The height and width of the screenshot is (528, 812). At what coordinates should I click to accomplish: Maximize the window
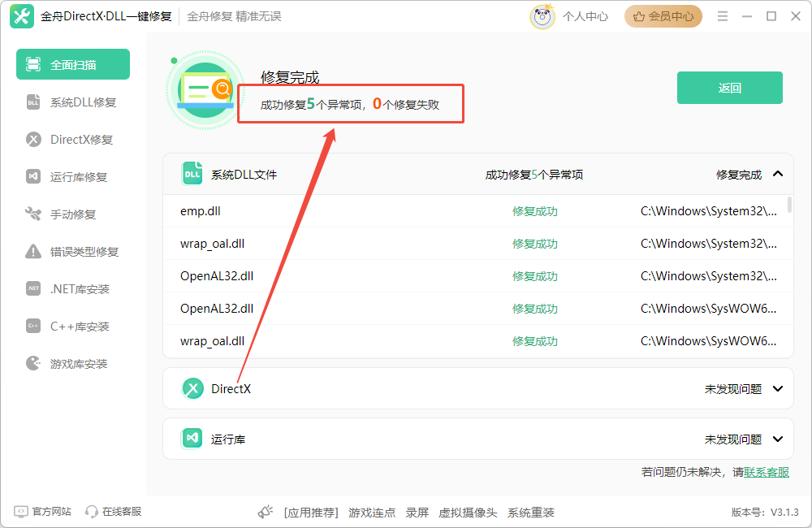(x=771, y=16)
